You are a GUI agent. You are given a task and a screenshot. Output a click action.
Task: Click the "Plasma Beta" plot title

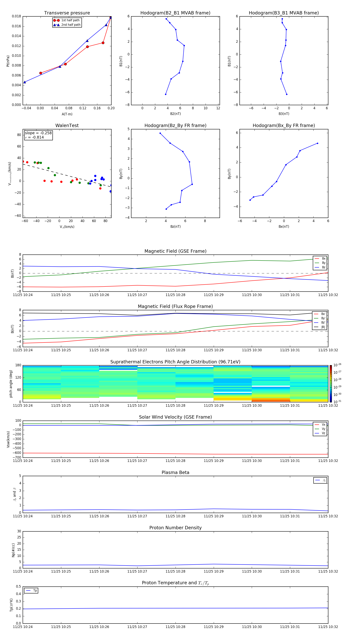click(x=175, y=472)
